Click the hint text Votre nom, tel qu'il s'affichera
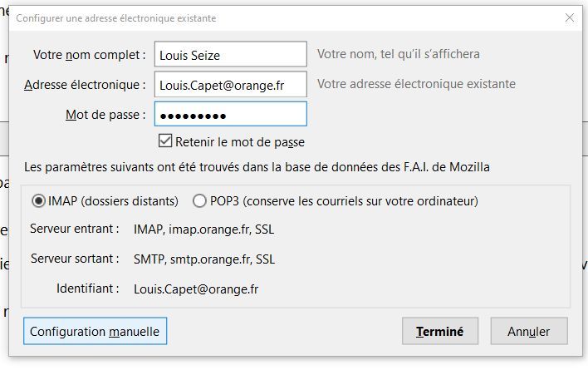 click(398, 54)
